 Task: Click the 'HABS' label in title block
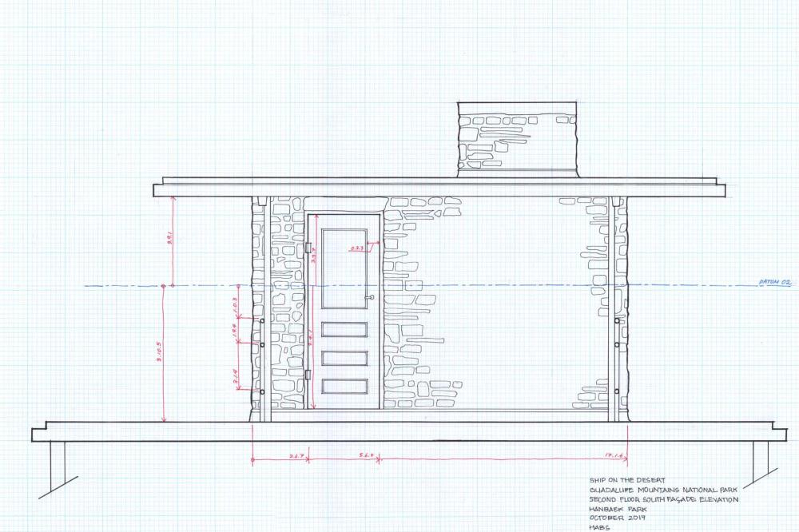599,527
